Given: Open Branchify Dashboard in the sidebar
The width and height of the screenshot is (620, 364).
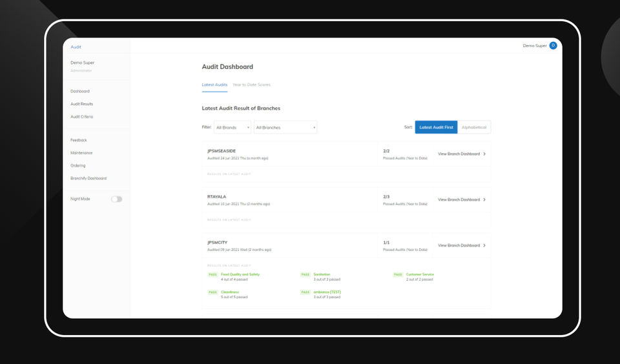Looking at the screenshot, I should 88,178.
